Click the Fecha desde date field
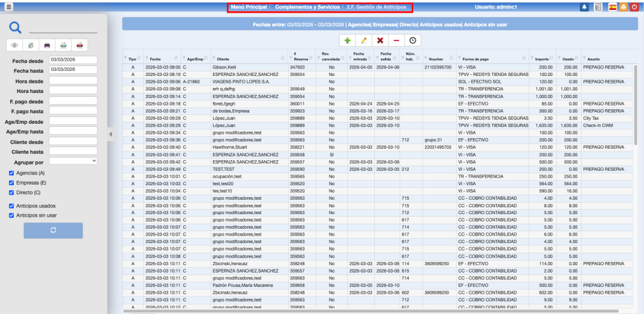The width and height of the screenshot is (644, 314). point(72,60)
